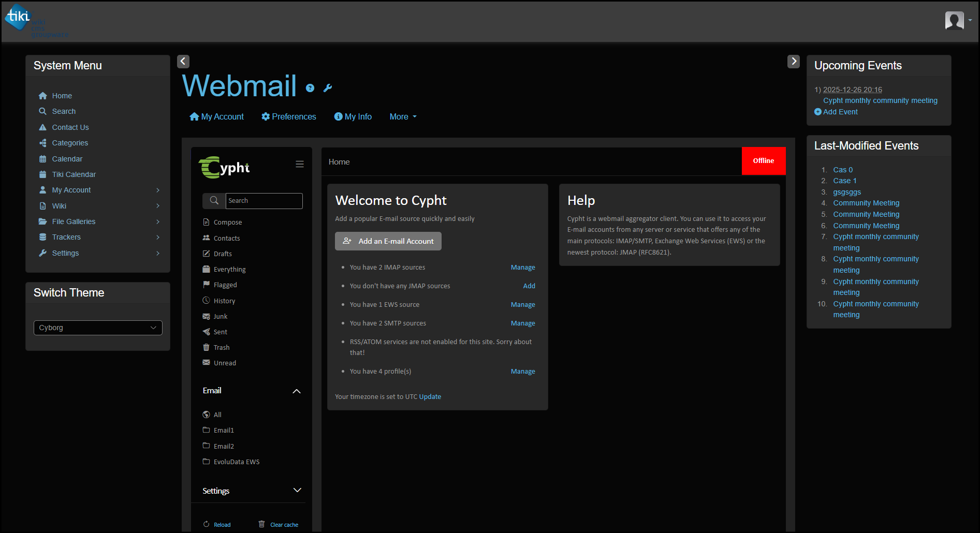
Task: Open the Search magnifier in Cypht sidebar
Action: coord(214,200)
